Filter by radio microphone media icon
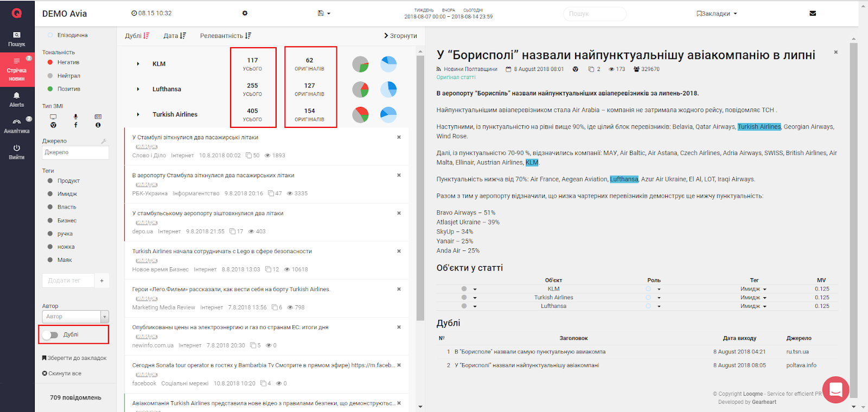This screenshot has height=412, width=868. tap(75, 117)
